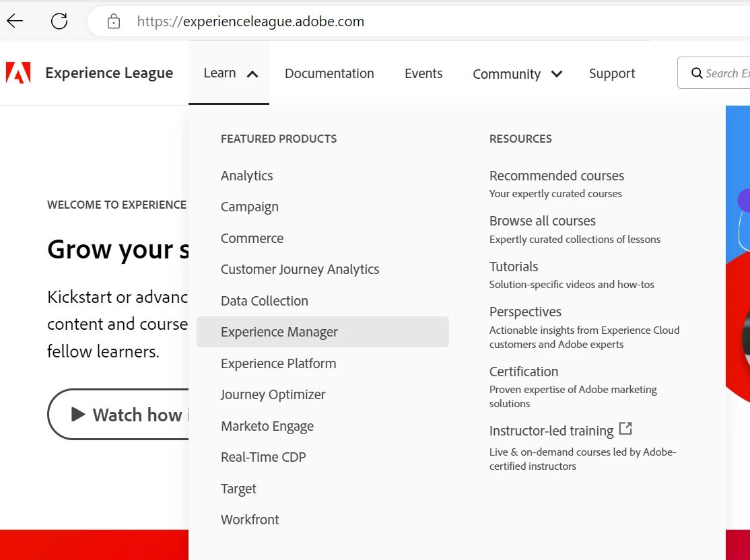Click 'Live & on-demand courses' description text
750x560 pixels.
582,459
